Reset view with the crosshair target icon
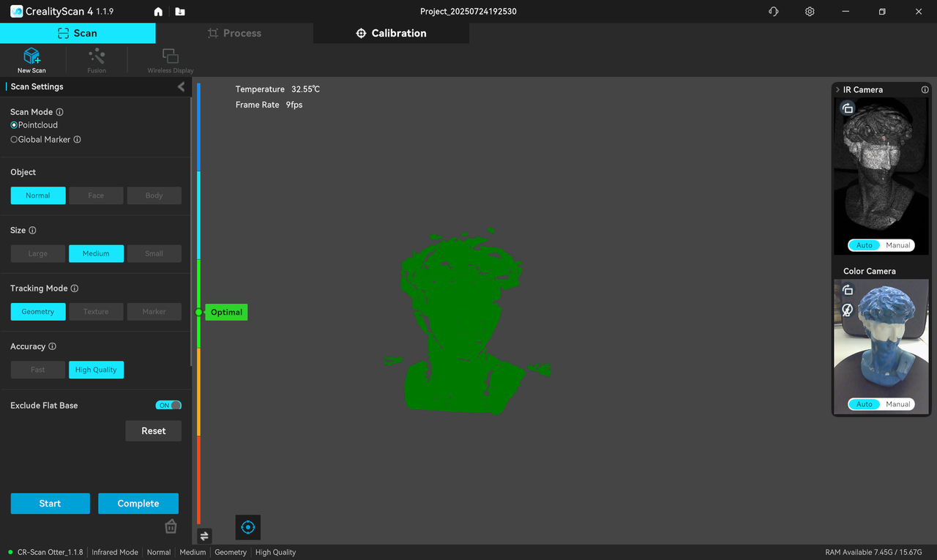Viewport: 937px width, 560px height. tap(248, 527)
